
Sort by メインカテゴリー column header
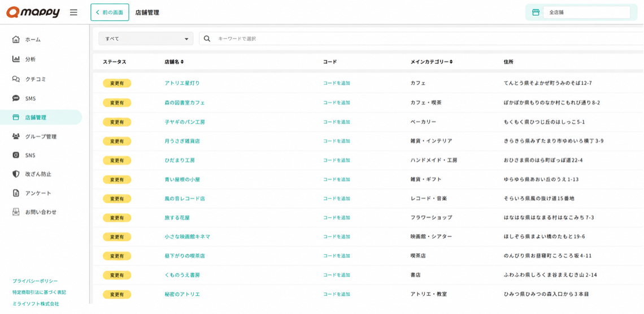[x=432, y=62]
